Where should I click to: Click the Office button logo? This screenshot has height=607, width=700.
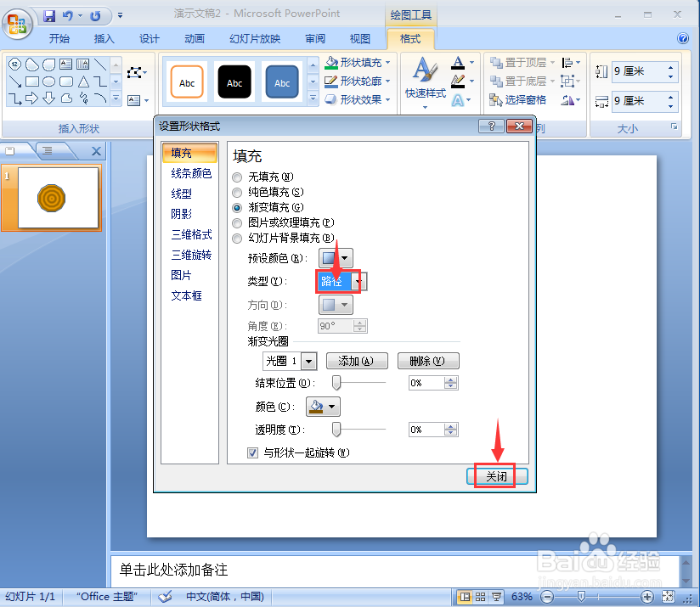pos(17,23)
